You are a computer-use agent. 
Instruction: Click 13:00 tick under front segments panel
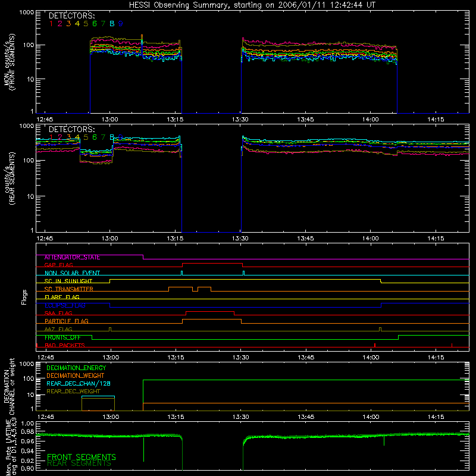(110, 120)
